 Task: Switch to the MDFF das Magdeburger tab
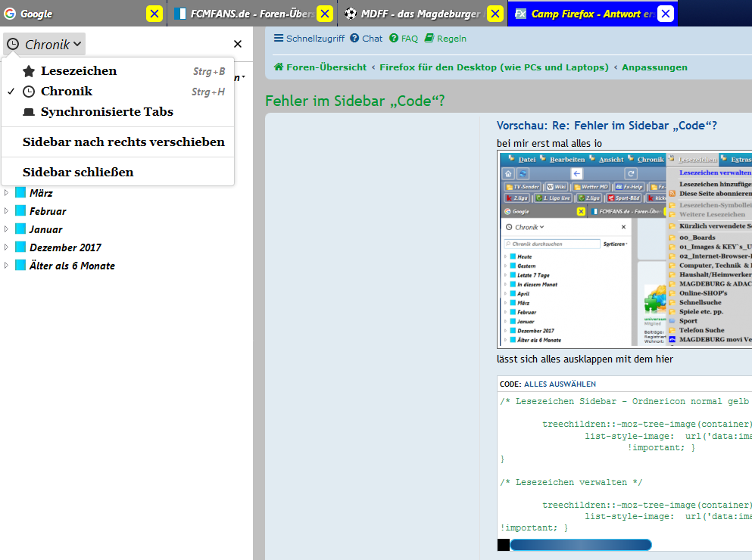422,14
